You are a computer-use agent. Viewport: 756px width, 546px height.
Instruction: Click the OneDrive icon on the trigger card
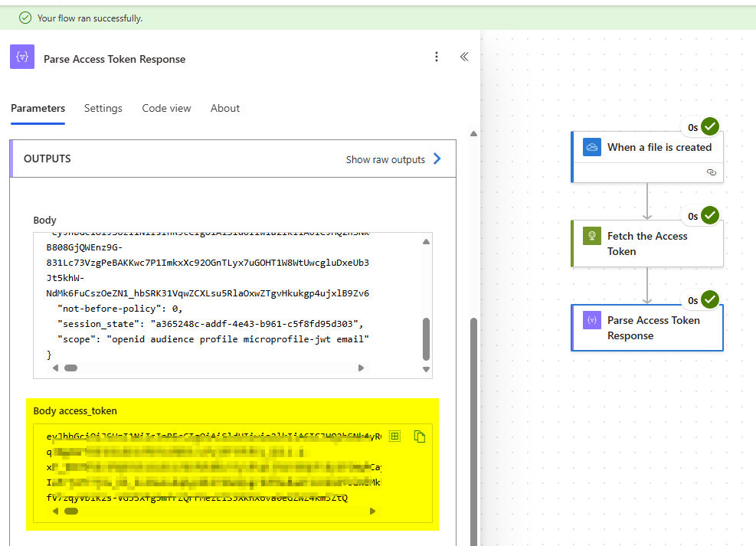[x=591, y=147]
